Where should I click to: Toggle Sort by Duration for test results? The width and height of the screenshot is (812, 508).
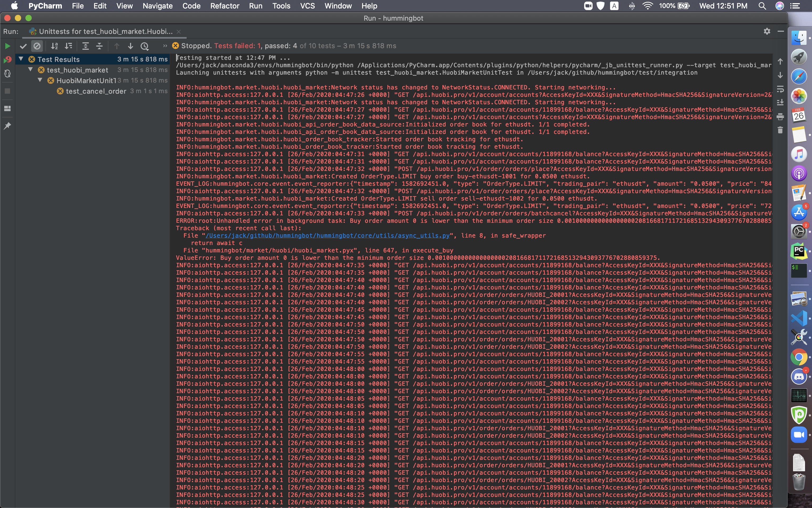coord(68,46)
